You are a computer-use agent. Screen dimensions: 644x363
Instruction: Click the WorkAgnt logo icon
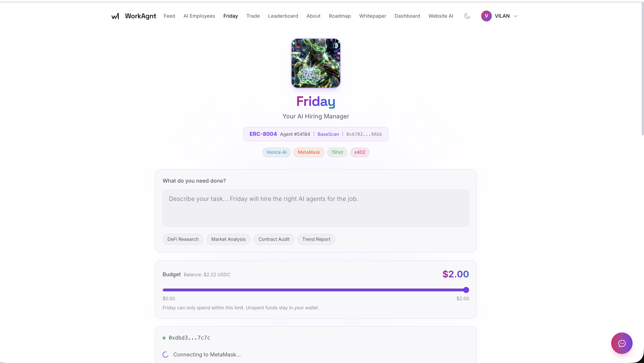[x=115, y=16]
